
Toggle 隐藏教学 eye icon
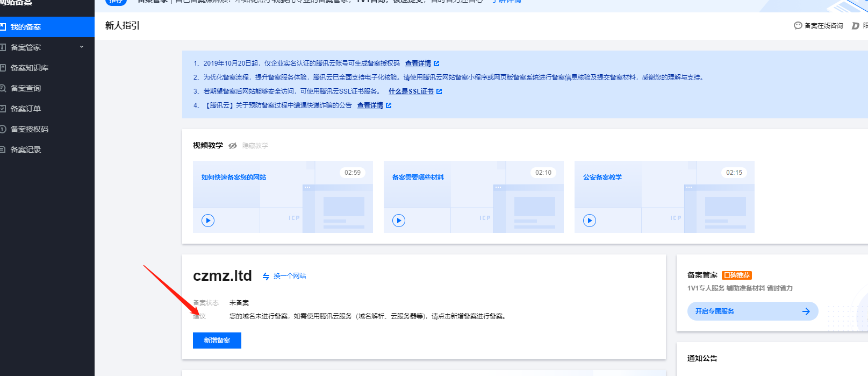(x=233, y=146)
